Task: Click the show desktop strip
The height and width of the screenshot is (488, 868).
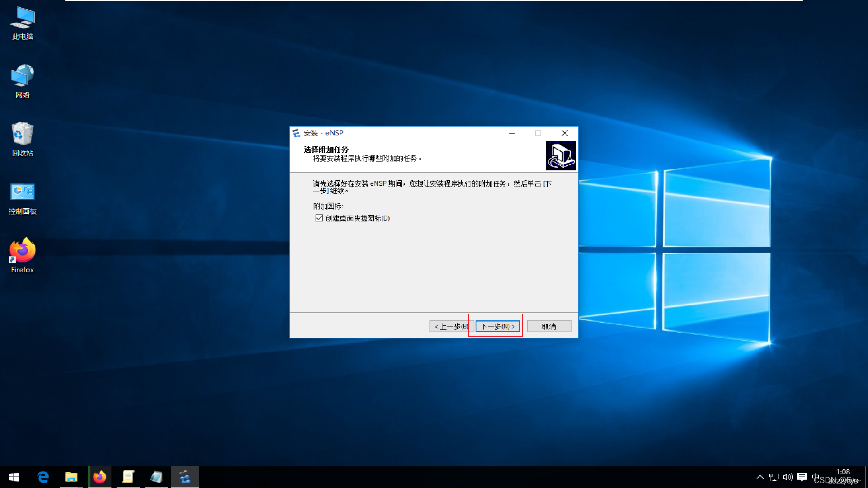Action: 866,477
